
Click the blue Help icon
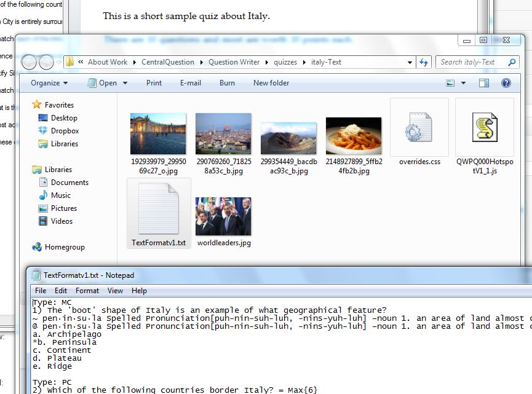point(506,83)
